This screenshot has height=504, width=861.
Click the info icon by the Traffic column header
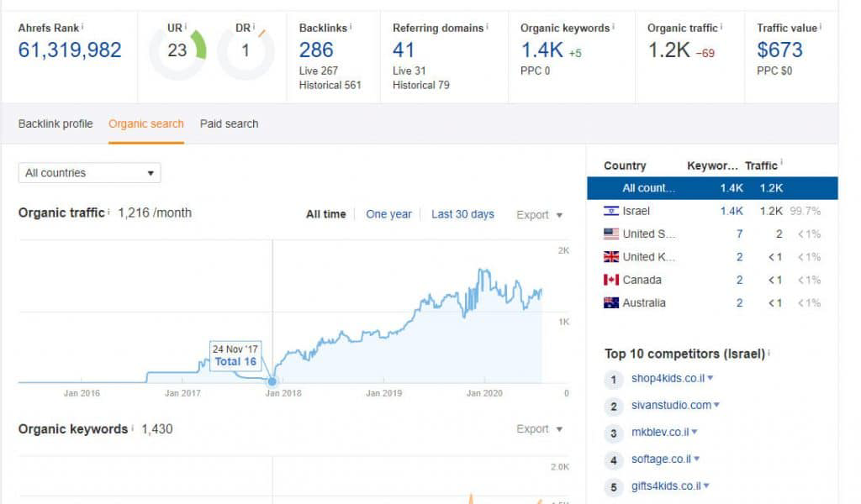[781, 162]
